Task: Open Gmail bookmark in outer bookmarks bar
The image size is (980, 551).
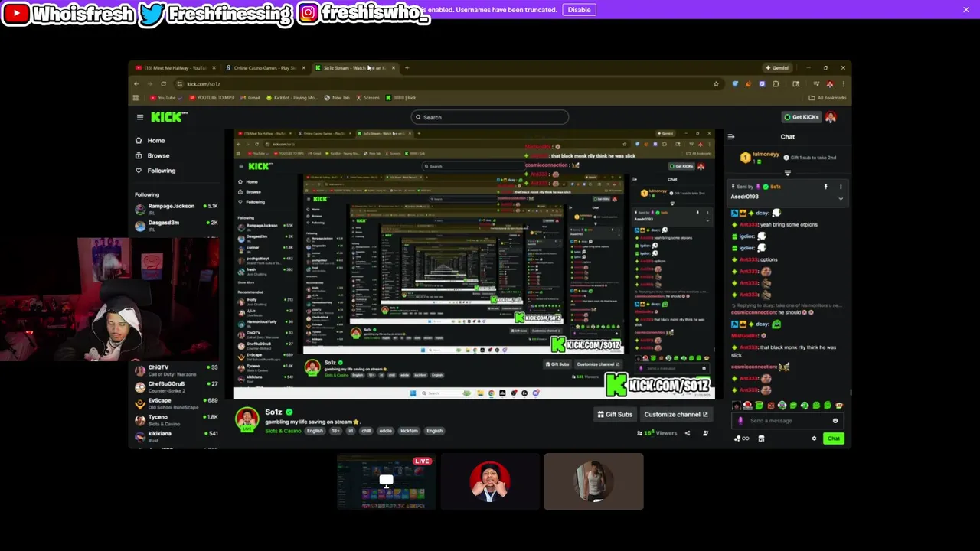Action: coord(250,97)
